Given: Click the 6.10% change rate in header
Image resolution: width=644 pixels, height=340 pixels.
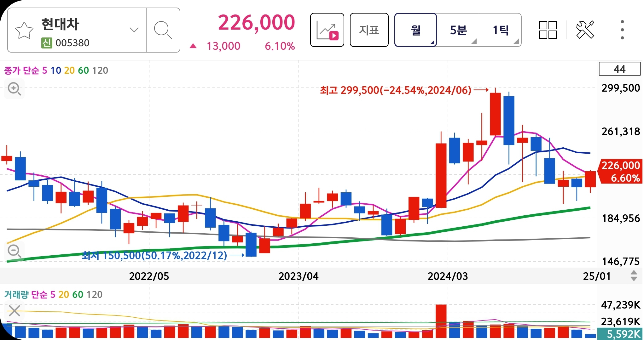Looking at the screenshot, I should (x=280, y=46).
